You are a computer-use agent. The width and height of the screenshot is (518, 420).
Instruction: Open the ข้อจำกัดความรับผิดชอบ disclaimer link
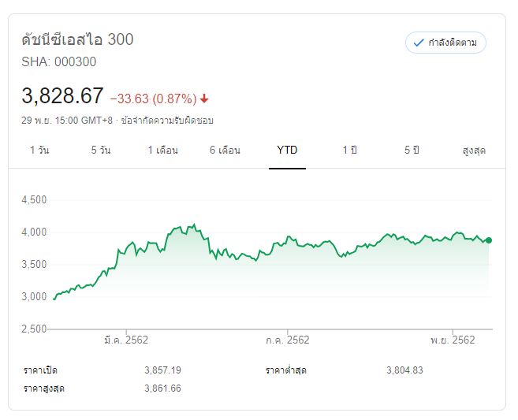[167, 121]
